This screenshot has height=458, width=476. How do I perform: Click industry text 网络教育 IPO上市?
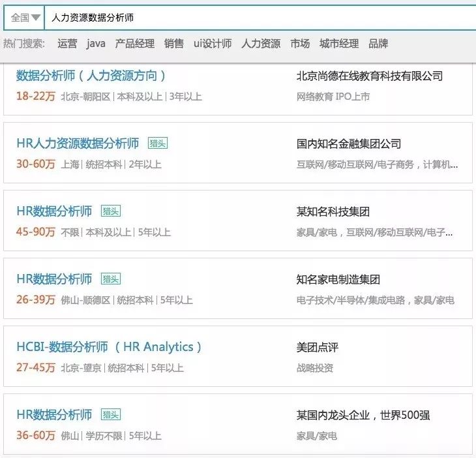[333, 97]
